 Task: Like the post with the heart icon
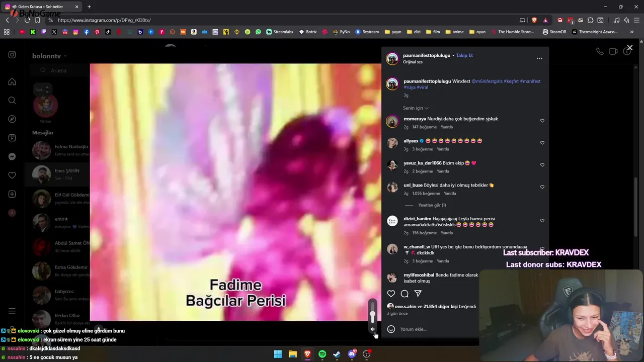[391, 294]
